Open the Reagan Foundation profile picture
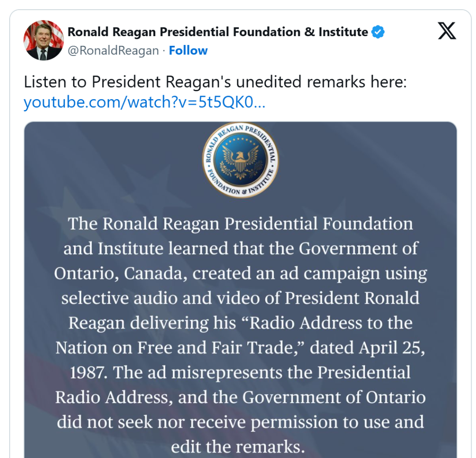 (43, 40)
